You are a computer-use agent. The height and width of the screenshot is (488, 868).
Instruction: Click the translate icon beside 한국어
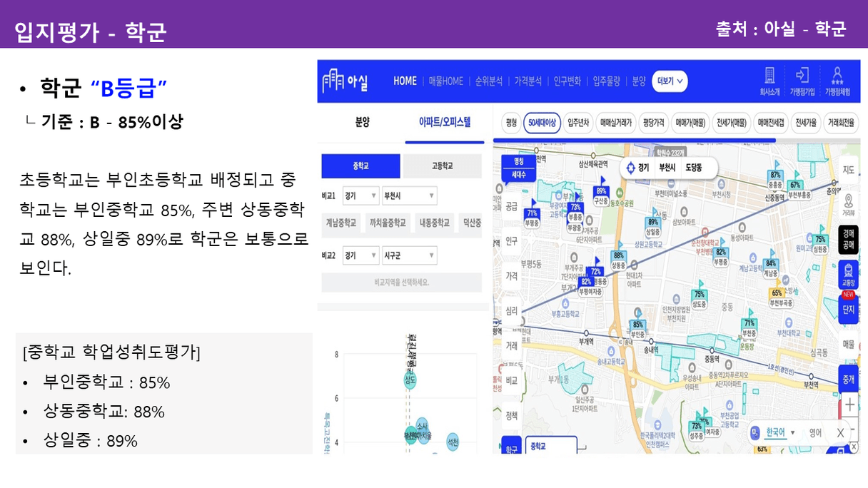(756, 432)
